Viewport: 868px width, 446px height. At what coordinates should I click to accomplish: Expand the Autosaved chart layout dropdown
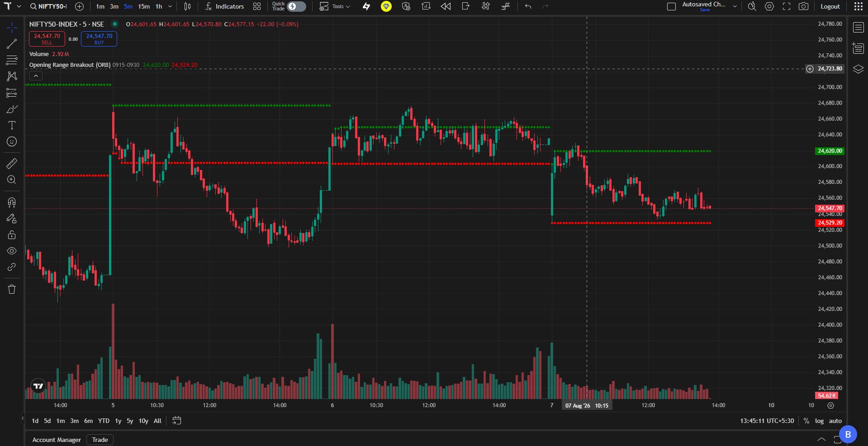tap(735, 6)
